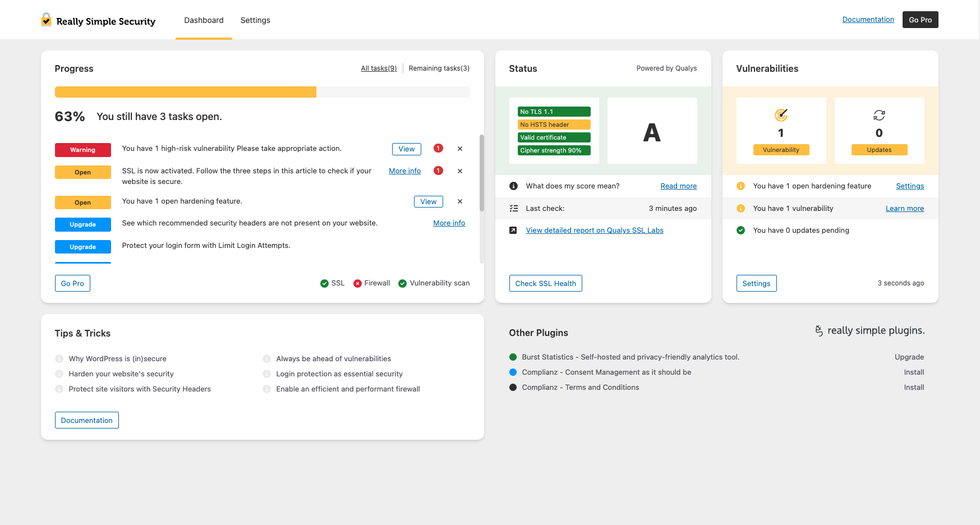Open the Learn more vulnerability link
This screenshot has width=980, height=525.
904,208
